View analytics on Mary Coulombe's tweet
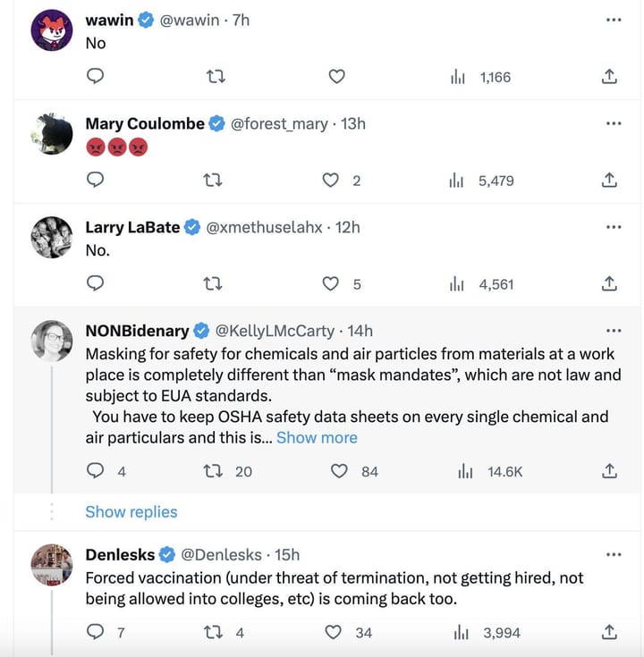This screenshot has height=657, width=644. (481, 181)
